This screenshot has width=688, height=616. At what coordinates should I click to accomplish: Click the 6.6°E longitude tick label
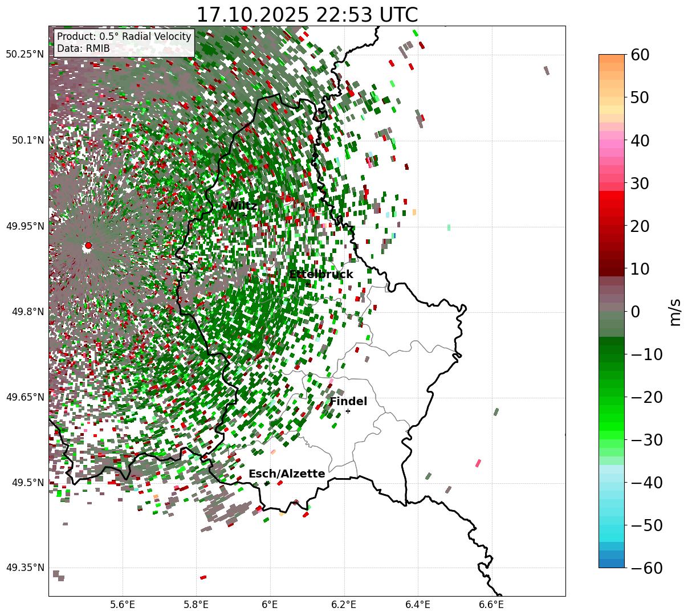(x=491, y=605)
